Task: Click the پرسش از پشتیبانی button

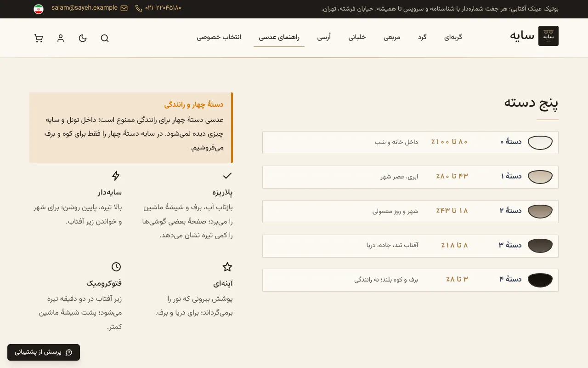Action: (x=44, y=352)
